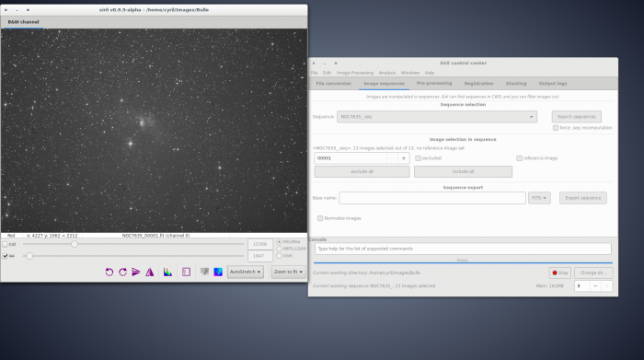Click the vertical mirror triangle icon

pos(149,272)
